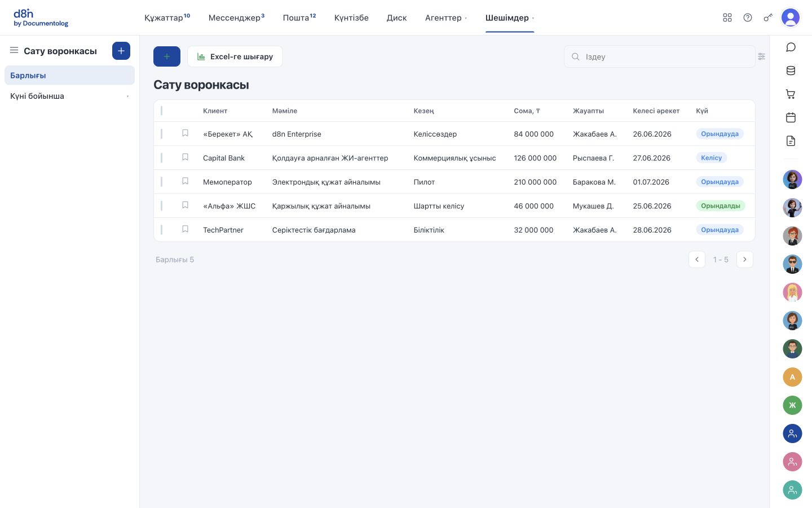Bookmark the TechPartner row
Image resolution: width=812 pixels, height=508 pixels.
185,229
